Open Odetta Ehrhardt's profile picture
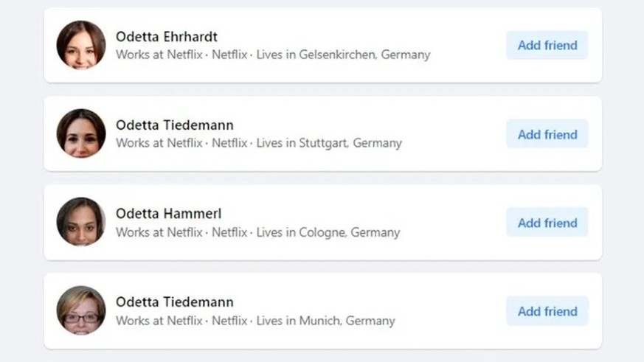The height and width of the screenshot is (362, 644). (x=81, y=45)
